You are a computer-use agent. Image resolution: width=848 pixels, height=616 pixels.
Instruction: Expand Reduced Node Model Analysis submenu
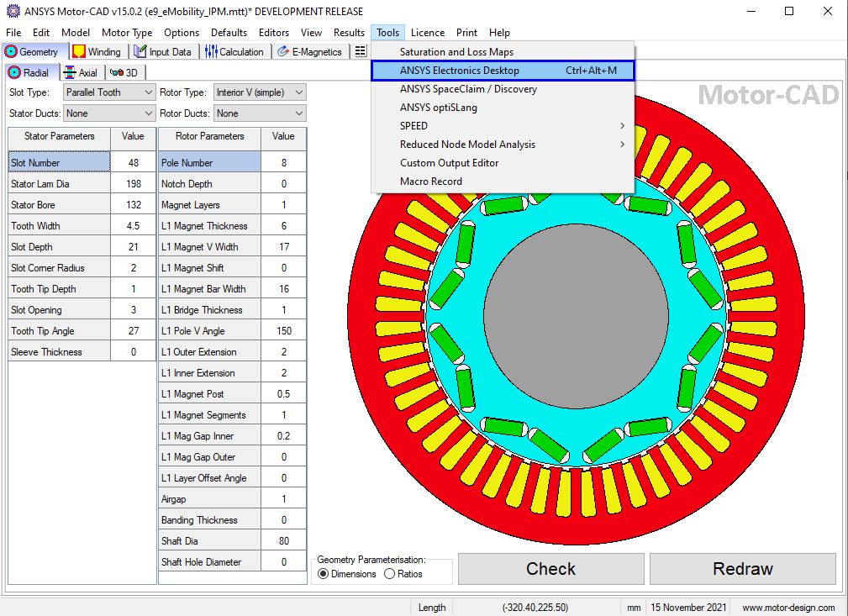coord(503,145)
